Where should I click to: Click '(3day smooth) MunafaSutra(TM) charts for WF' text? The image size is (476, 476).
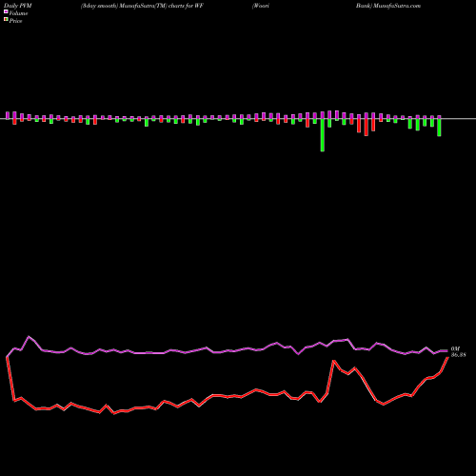[142, 6]
